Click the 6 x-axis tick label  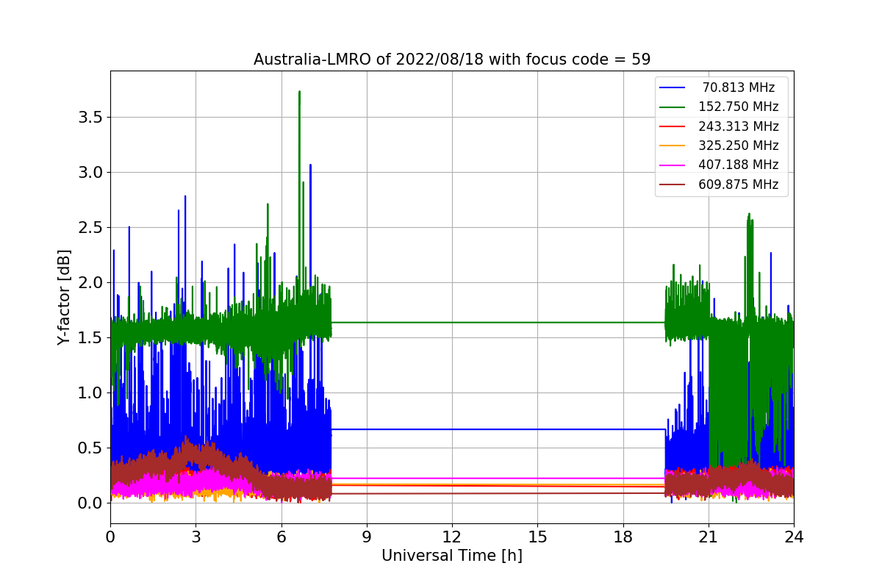(x=281, y=537)
